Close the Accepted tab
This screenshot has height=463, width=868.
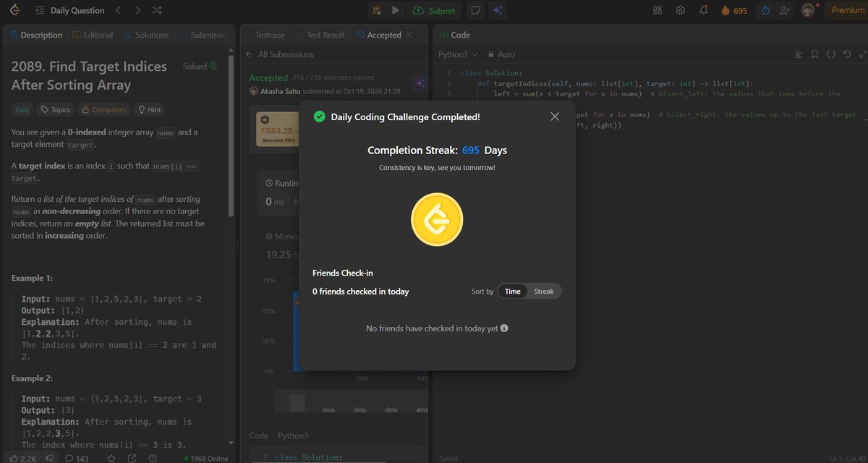(408, 35)
